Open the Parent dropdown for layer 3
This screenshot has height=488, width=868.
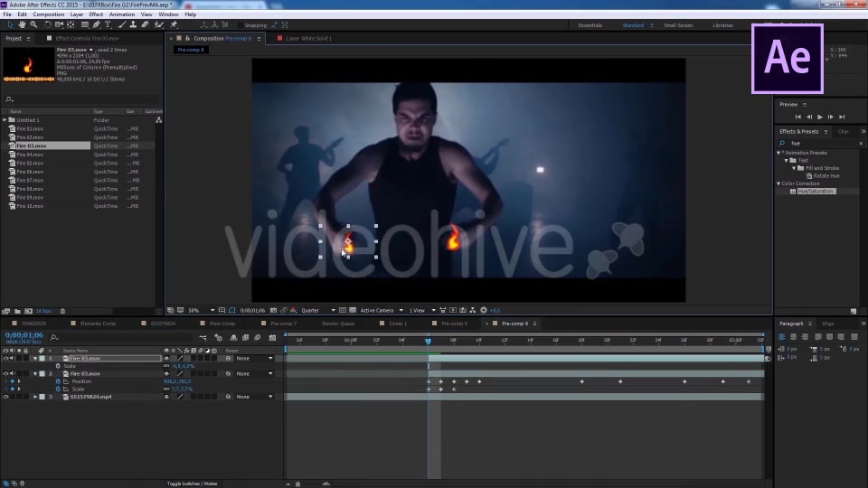coord(255,397)
